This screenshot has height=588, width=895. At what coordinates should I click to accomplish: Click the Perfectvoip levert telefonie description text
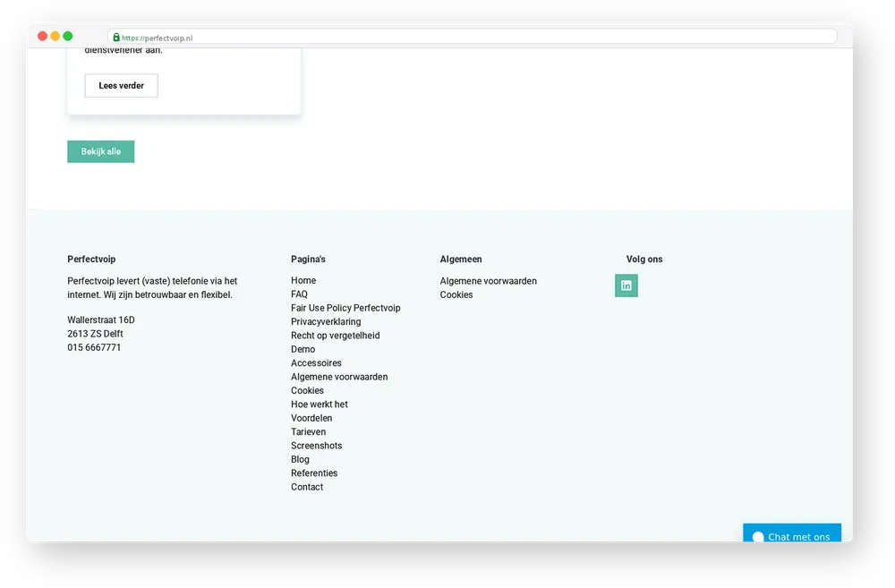pyautogui.click(x=152, y=287)
